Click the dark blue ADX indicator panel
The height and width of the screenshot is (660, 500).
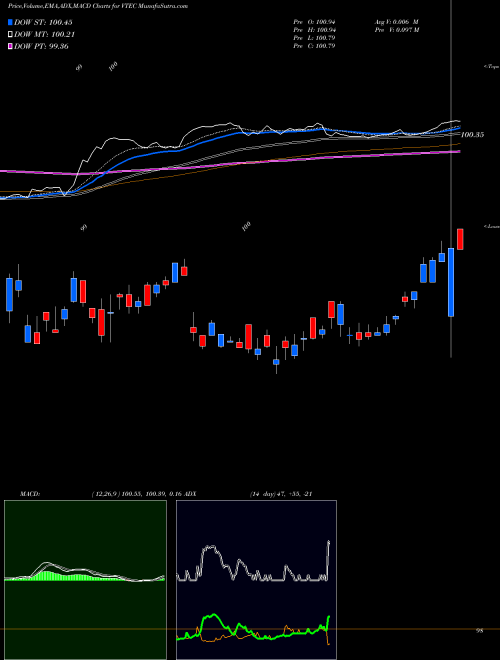(x=256, y=580)
